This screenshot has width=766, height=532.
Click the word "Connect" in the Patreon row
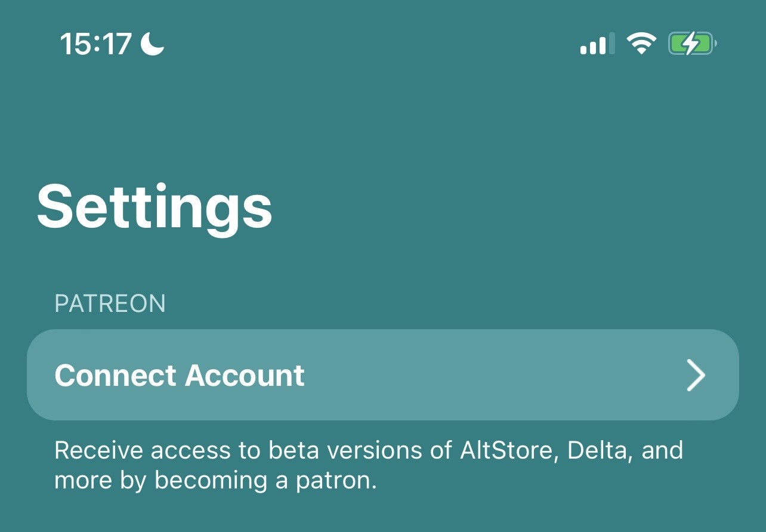pos(116,375)
